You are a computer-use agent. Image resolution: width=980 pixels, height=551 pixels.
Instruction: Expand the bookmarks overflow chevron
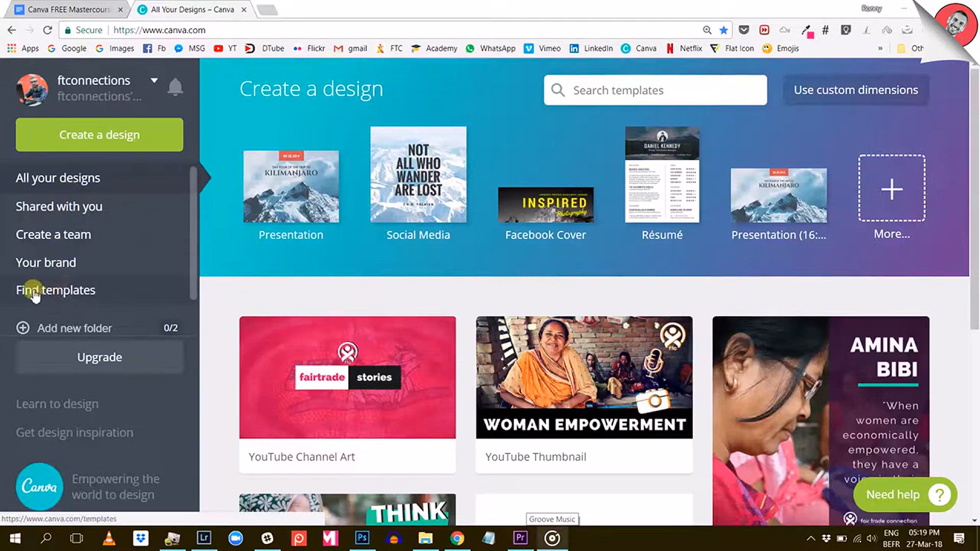tap(880, 48)
